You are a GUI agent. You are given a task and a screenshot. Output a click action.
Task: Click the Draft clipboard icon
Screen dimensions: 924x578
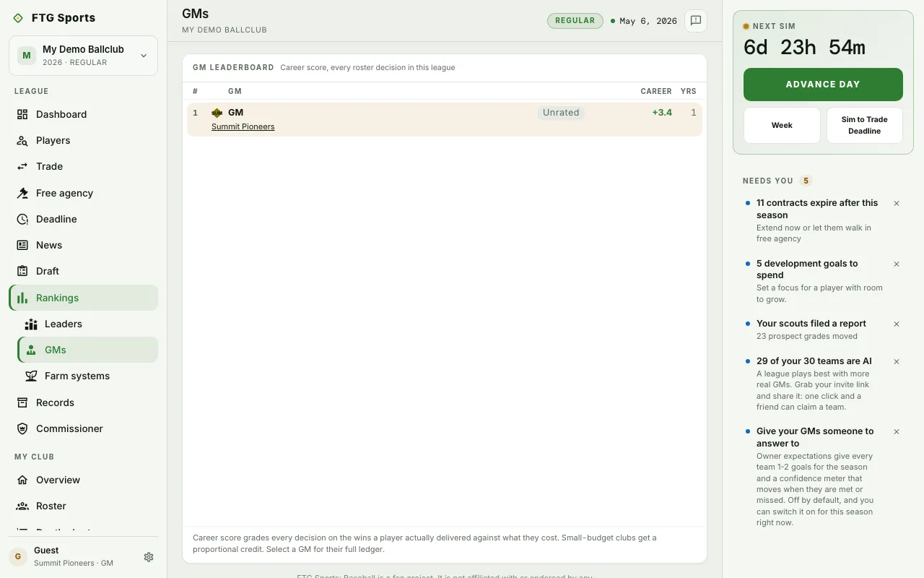tap(22, 271)
